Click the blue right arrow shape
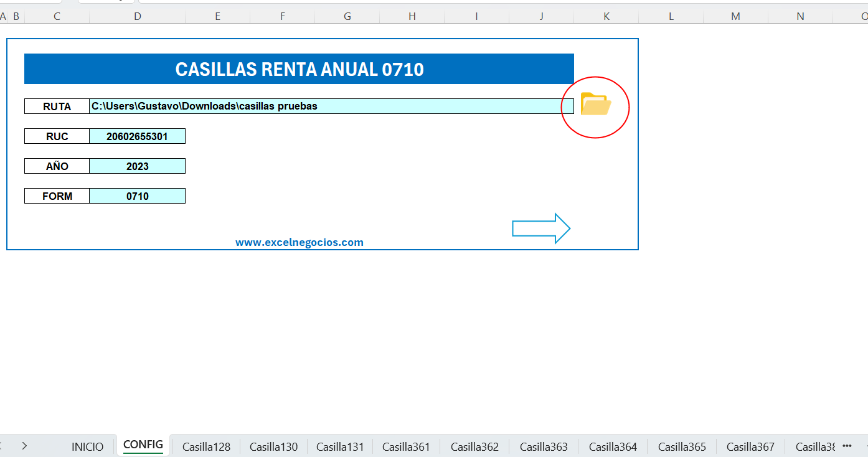The height and width of the screenshot is (457, 868). coord(541,228)
